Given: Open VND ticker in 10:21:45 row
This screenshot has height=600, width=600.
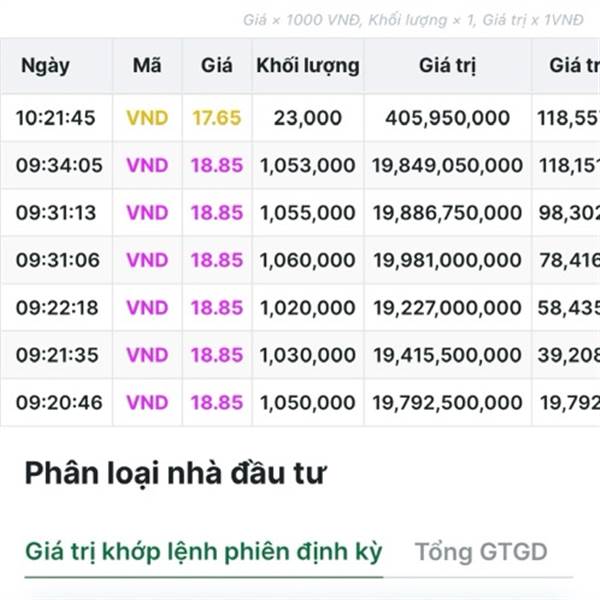Looking at the screenshot, I should coord(147,118).
